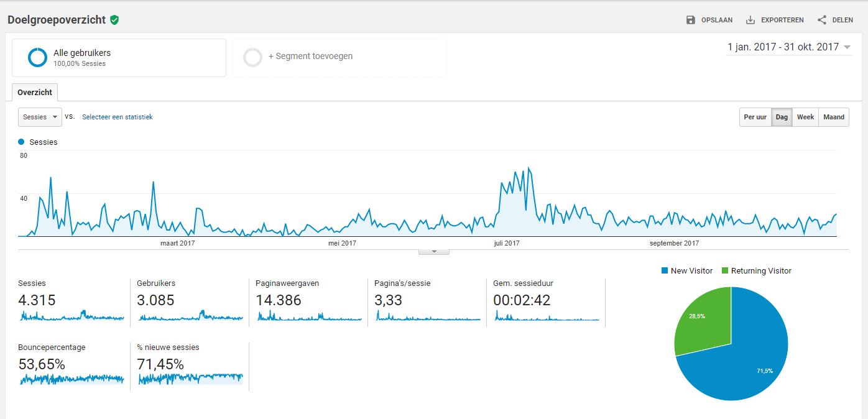This screenshot has height=419, width=868.
Task: Collapse the graph with the expander arrow
Action: [434, 251]
